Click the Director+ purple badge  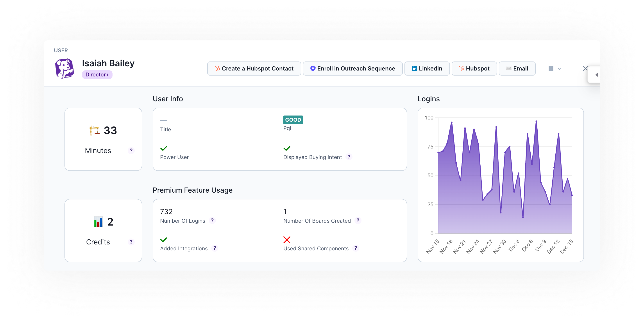(x=97, y=75)
